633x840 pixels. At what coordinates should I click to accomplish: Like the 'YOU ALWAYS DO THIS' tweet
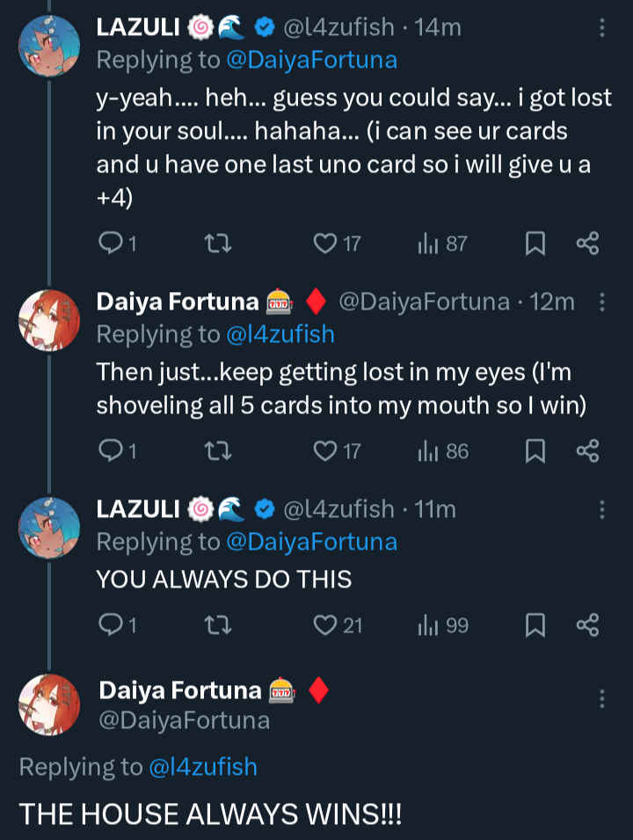(327, 625)
